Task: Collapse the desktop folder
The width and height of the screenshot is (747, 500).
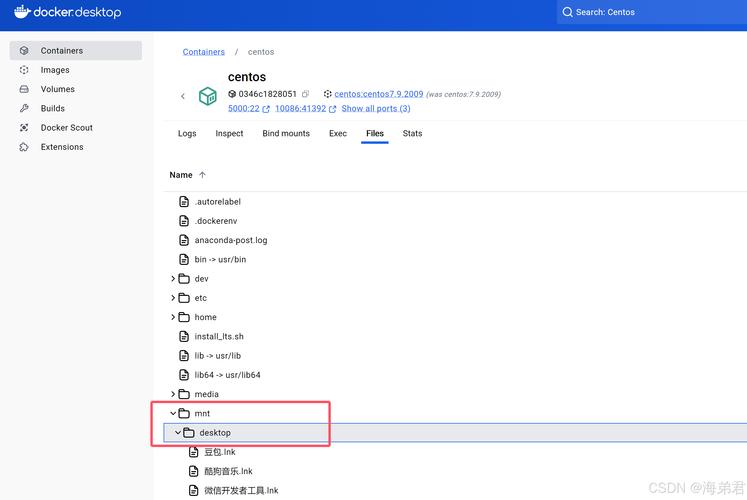Action: [178, 433]
